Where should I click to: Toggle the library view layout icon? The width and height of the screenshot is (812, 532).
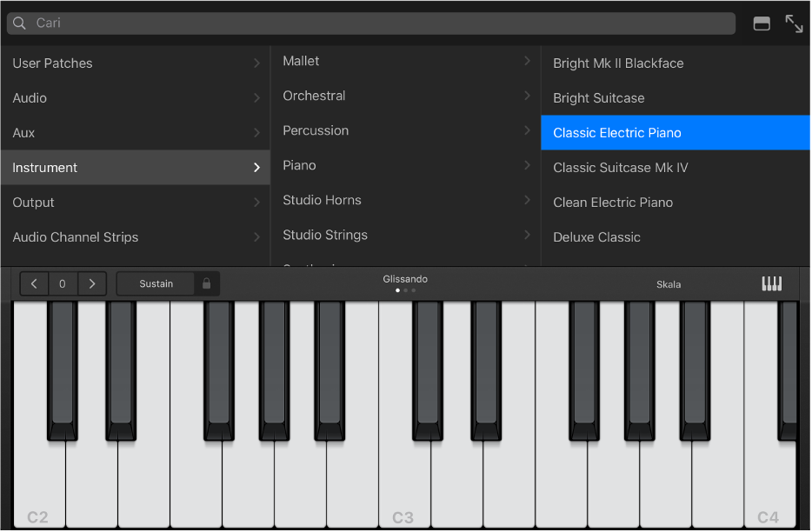(x=762, y=23)
